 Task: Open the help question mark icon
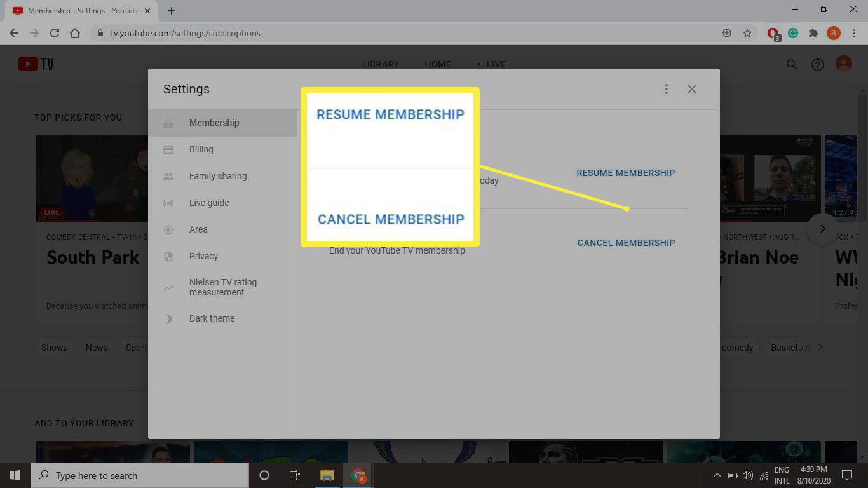[x=818, y=65]
